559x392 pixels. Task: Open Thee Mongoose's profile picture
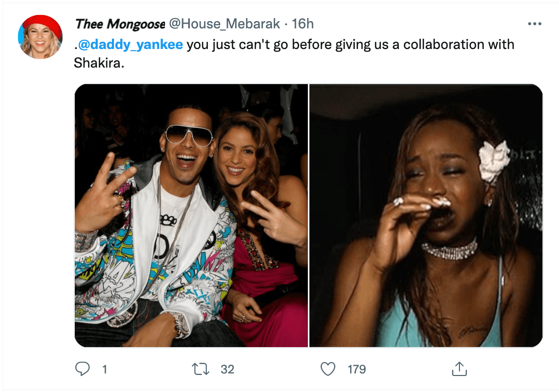(40, 37)
